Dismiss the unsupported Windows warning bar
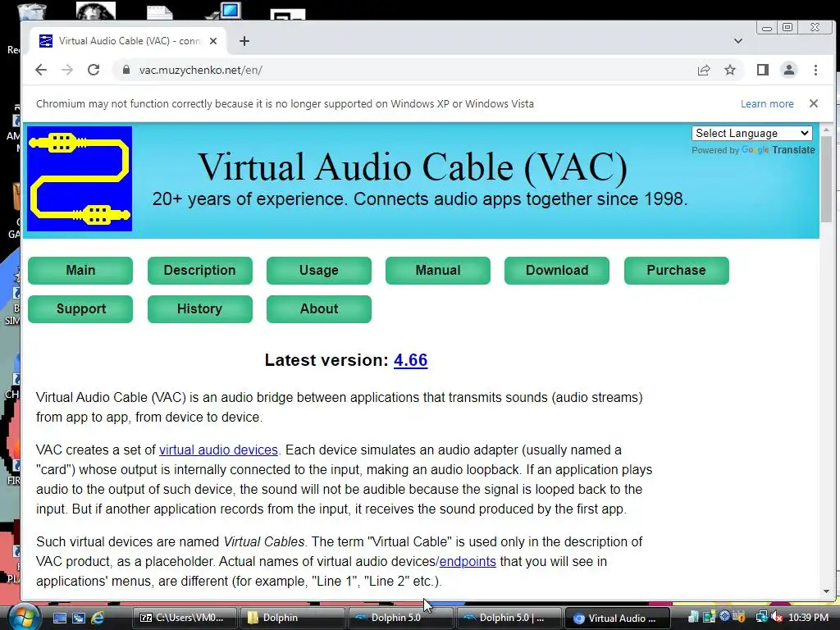This screenshot has height=630, width=840. coord(813,103)
